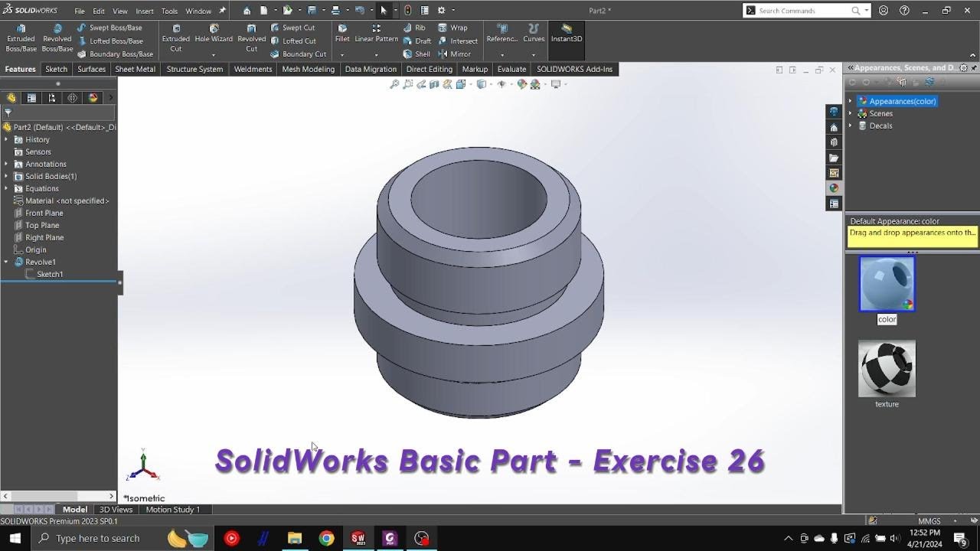This screenshot has width=980, height=551.
Task: Open File Explorer tab in task pane
Action: point(834,158)
